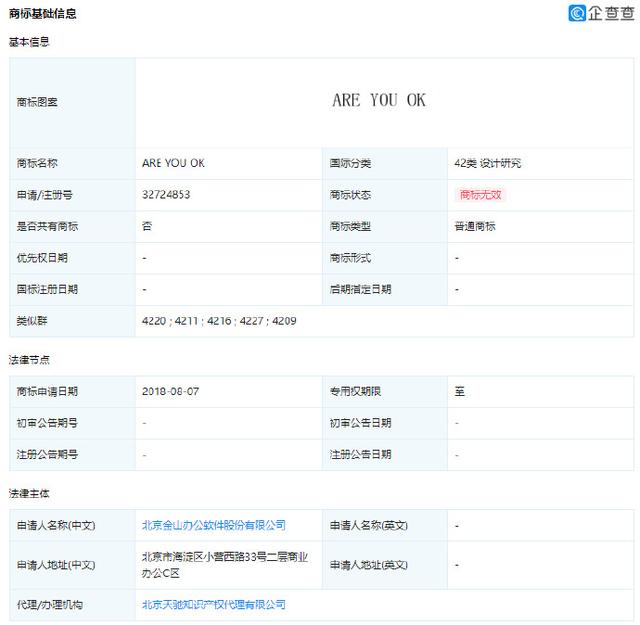Click the 专用权期限 label cell
The height and width of the screenshot is (625, 640).
pyautogui.click(x=355, y=391)
